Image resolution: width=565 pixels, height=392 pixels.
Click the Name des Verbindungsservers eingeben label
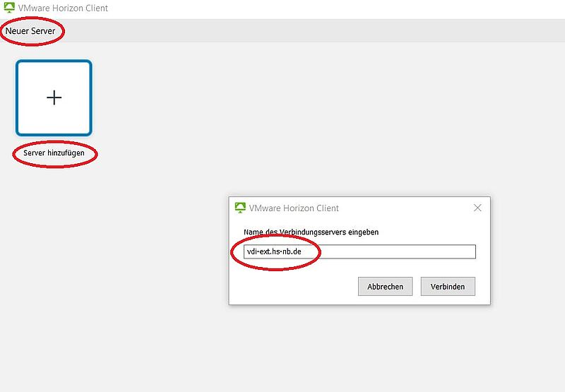[x=311, y=232]
